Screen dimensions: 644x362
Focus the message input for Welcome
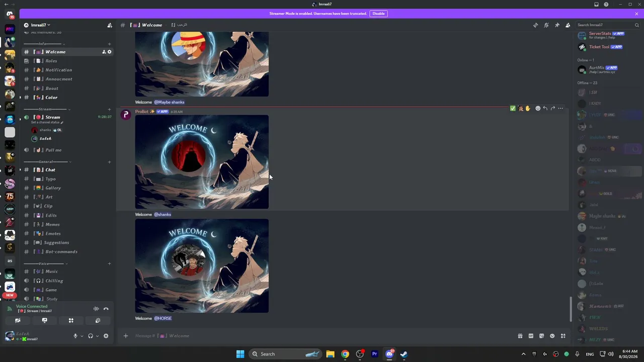(x=322, y=336)
